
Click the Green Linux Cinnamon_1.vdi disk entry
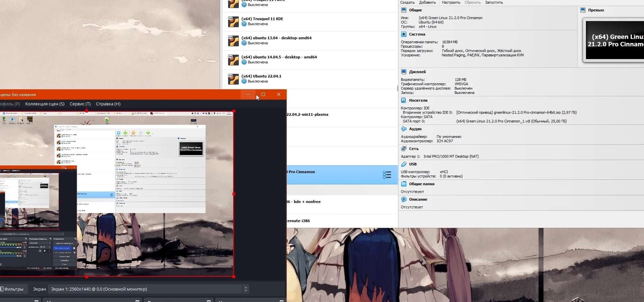tap(512, 121)
